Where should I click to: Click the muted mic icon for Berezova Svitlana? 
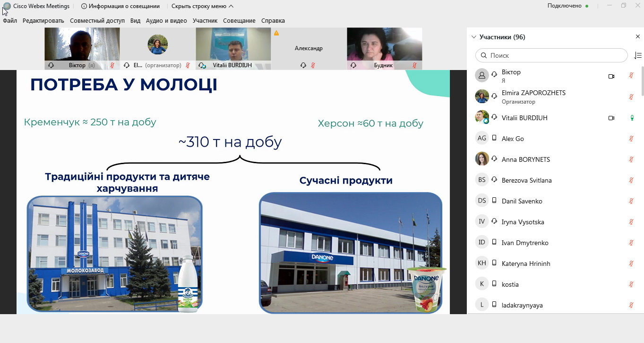pyautogui.click(x=631, y=180)
